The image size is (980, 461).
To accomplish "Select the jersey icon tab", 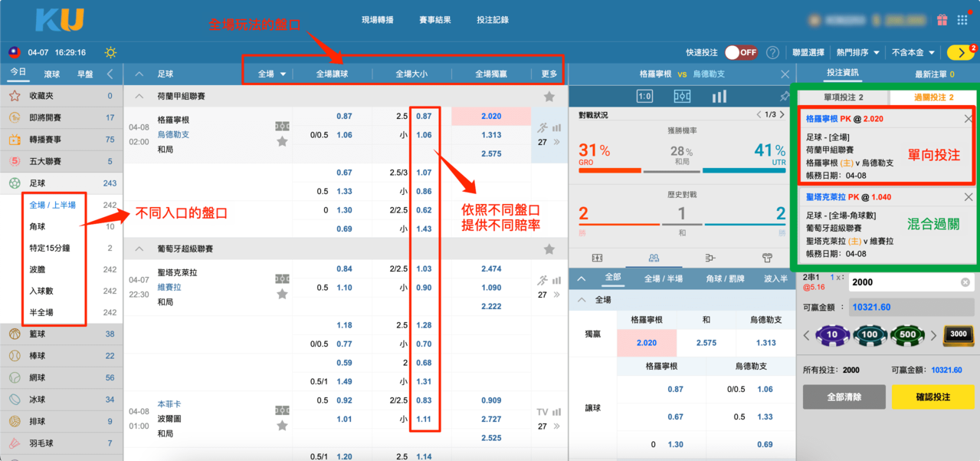I will (767, 258).
